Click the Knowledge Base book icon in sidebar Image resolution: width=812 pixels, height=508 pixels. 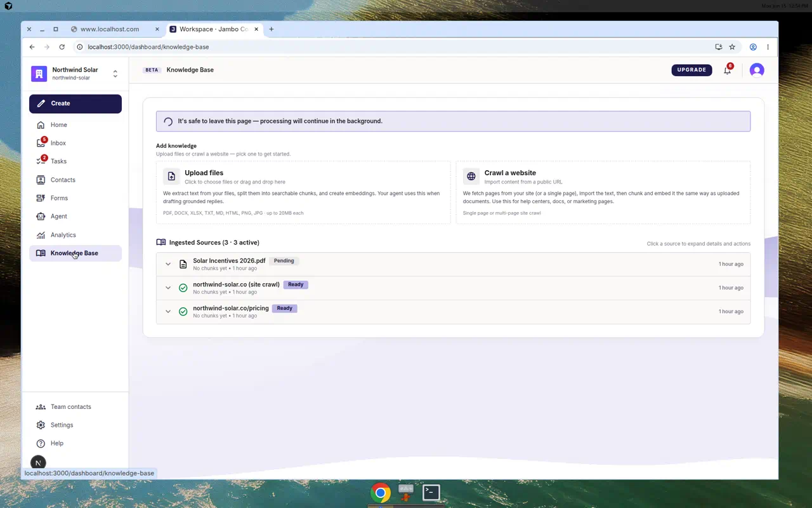coord(41,253)
